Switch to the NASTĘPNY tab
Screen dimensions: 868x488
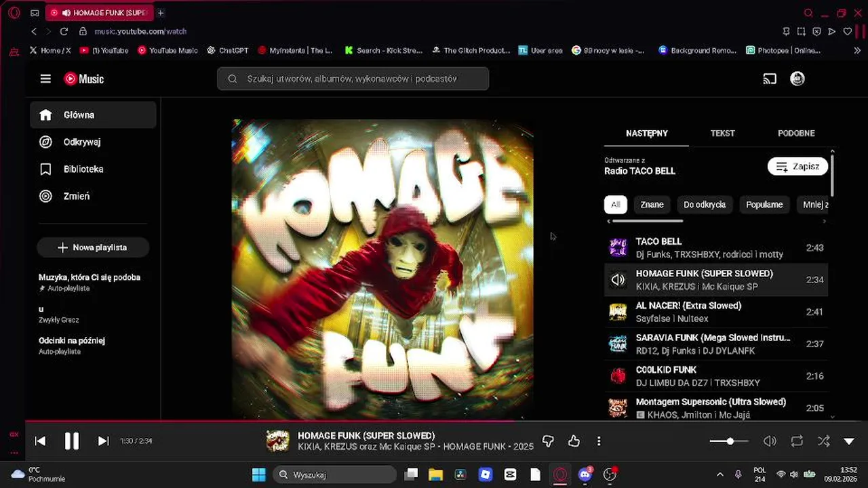pos(647,134)
